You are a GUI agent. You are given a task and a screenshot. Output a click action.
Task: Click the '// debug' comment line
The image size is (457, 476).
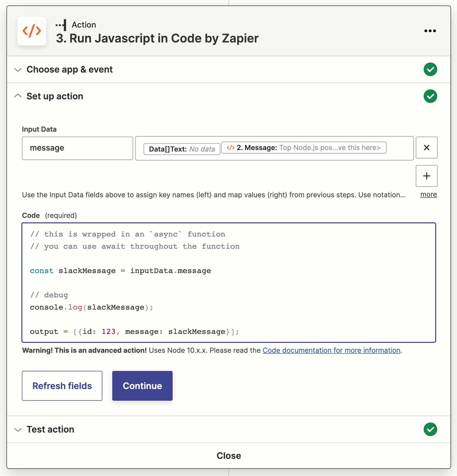(49, 295)
